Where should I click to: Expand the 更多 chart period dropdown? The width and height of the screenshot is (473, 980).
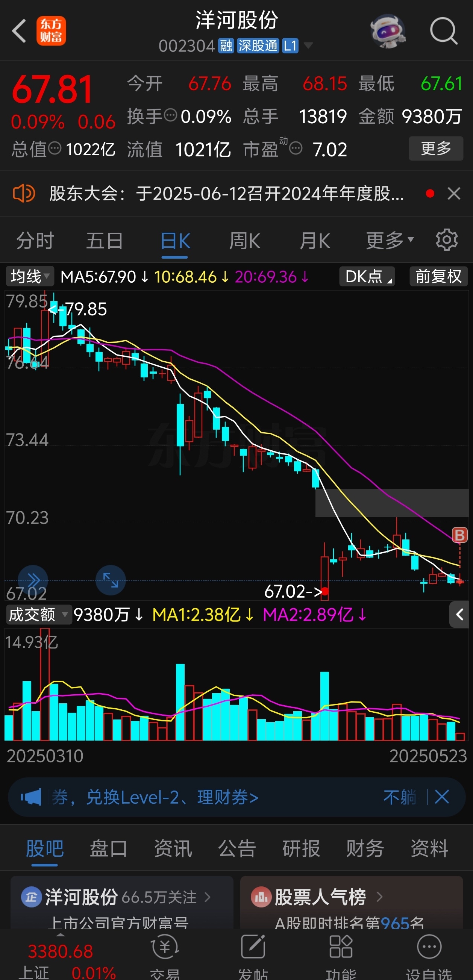point(390,241)
